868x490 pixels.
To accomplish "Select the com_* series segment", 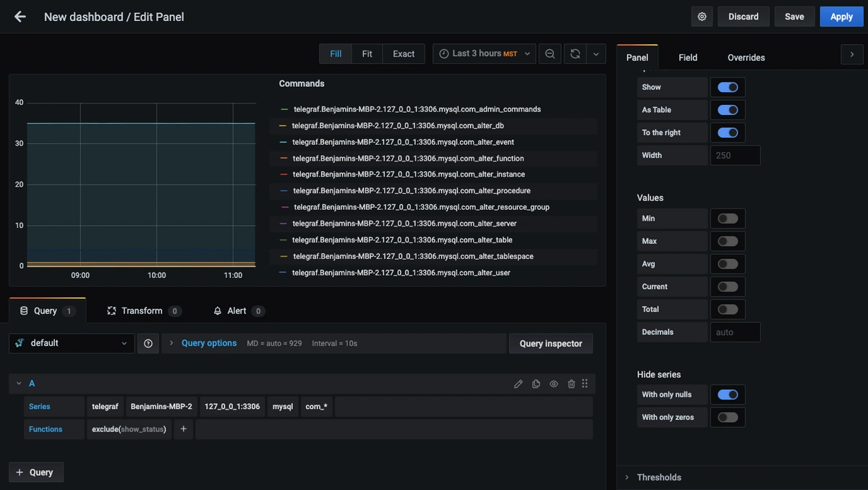I will (316, 407).
